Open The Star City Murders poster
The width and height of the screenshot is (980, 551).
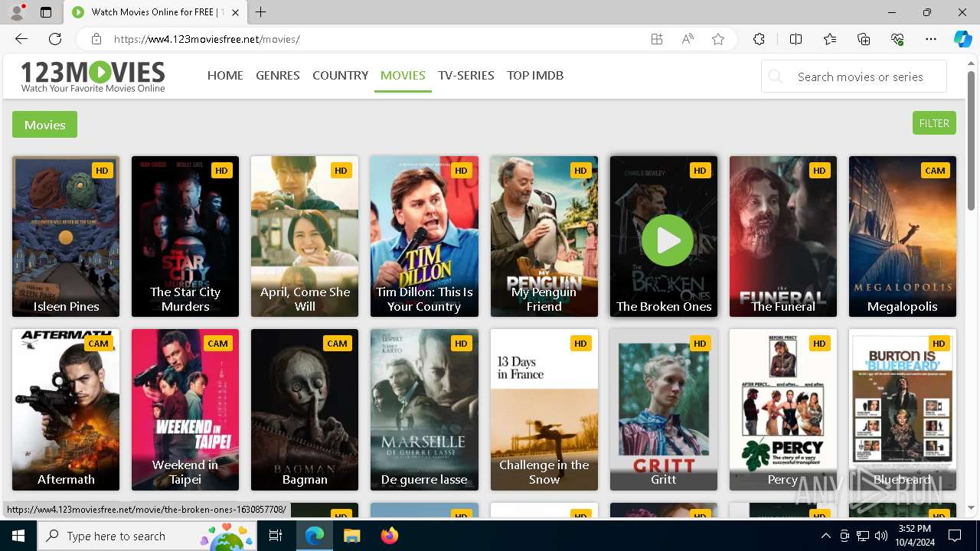pos(185,236)
